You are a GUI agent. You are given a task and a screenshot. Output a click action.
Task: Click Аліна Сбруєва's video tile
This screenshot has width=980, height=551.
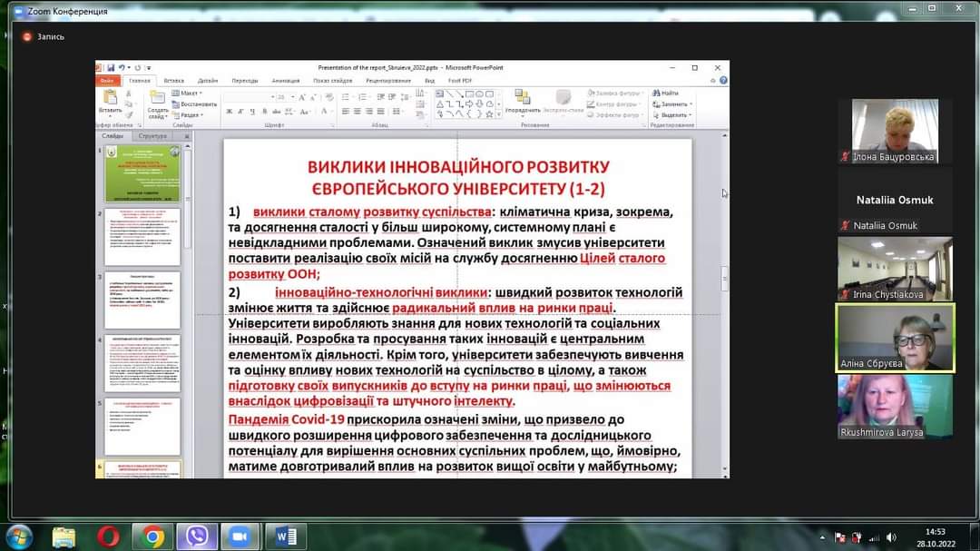(895, 337)
